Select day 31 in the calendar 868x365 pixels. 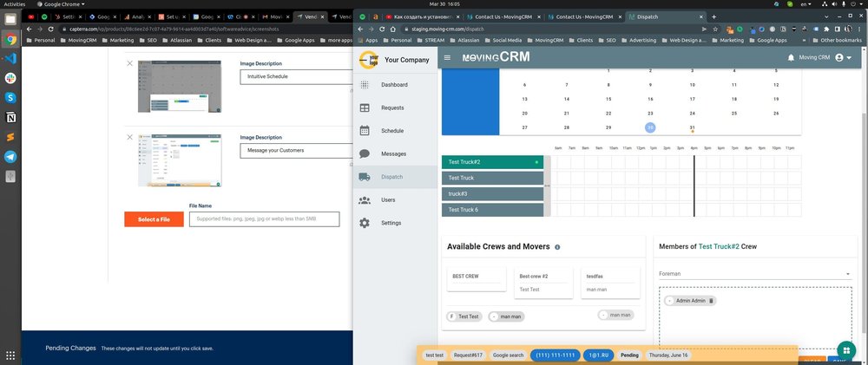pos(692,127)
